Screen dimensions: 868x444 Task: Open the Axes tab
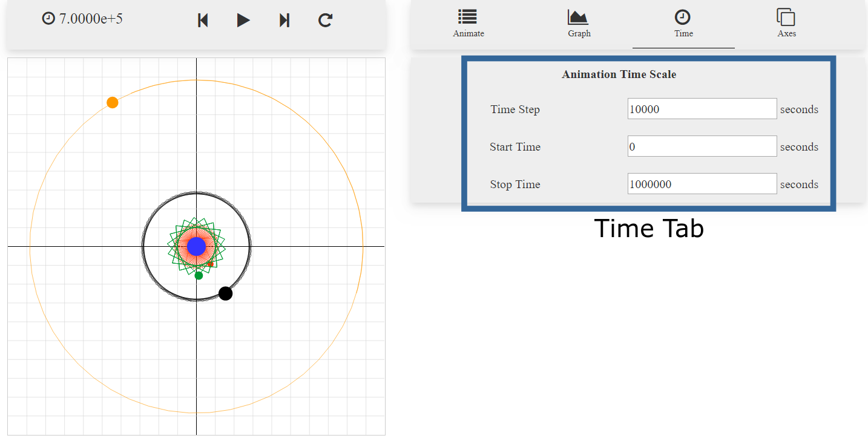[x=786, y=24]
